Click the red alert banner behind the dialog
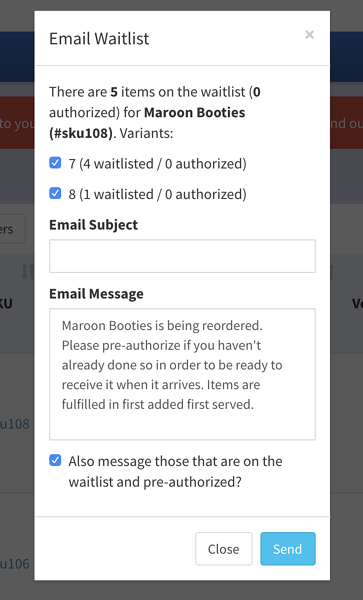 coord(17,123)
